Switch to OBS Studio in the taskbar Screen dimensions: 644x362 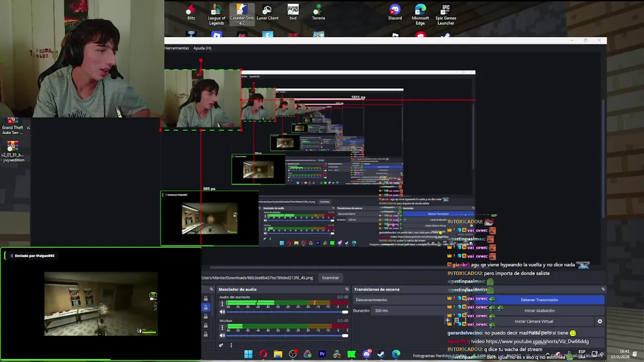tap(292, 354)
